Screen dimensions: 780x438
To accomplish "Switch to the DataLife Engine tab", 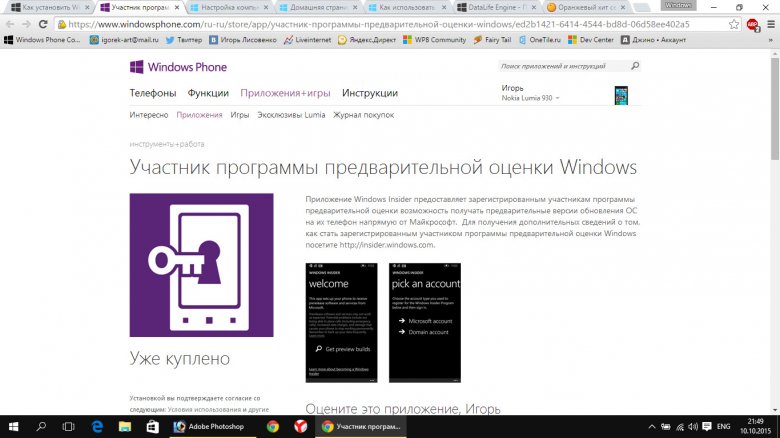I will (496, 7).
